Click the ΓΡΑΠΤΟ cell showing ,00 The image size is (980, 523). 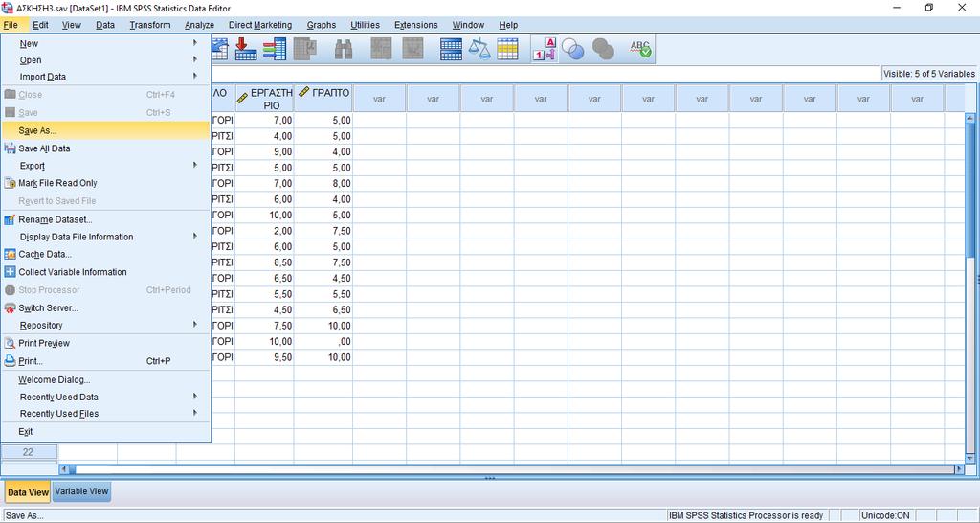pyautogui.click(x=323, y=342)
